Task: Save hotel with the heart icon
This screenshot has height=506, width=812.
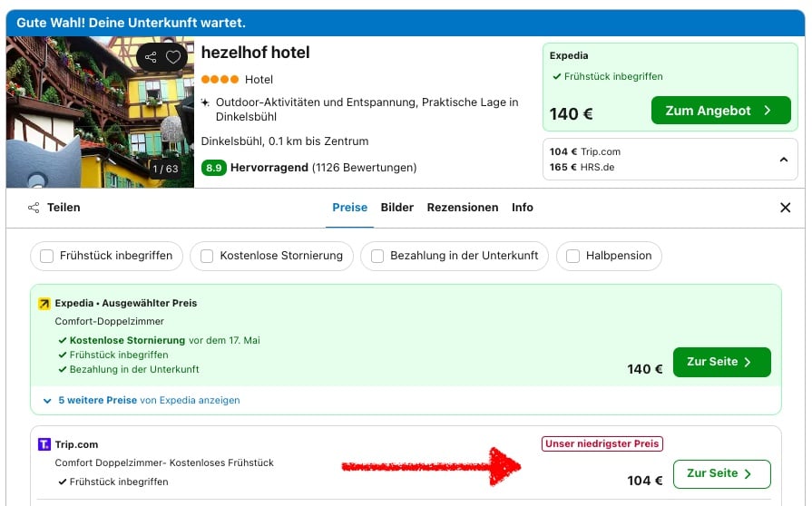Action: click(173, 57)
